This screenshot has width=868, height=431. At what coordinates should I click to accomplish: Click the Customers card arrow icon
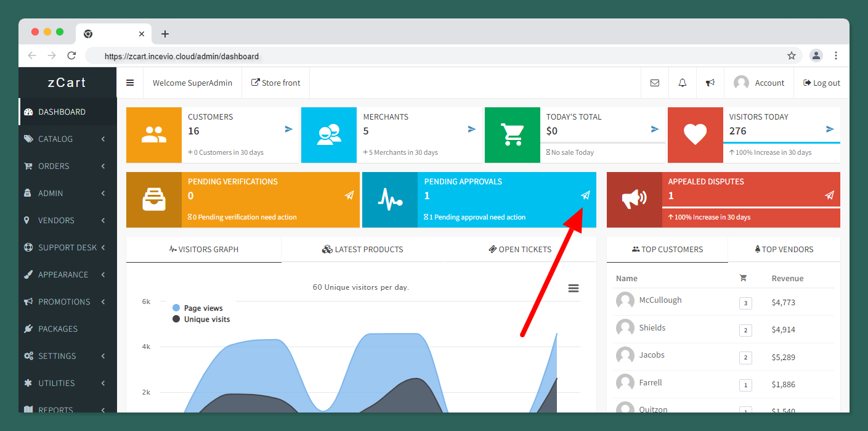288,129
